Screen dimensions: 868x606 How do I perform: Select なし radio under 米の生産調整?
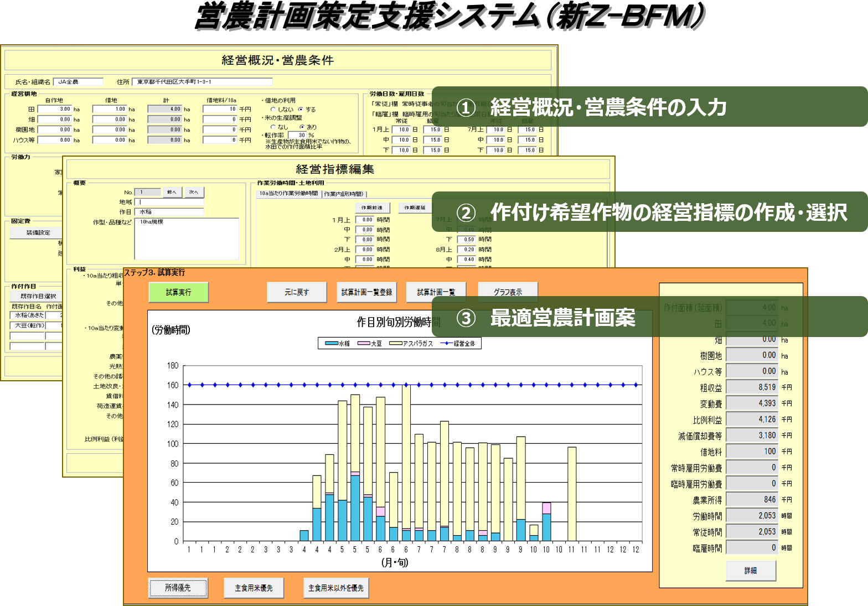pyautogui.click(x=273, y=127)
